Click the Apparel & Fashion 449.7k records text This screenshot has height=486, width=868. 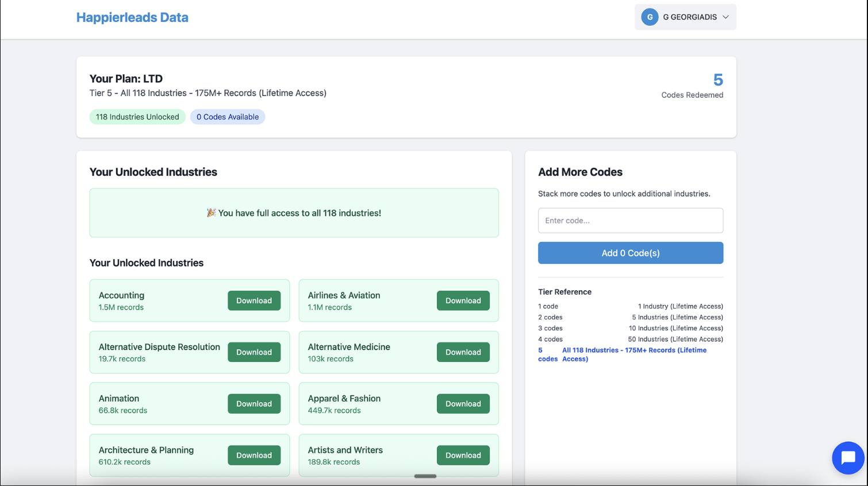344,404
